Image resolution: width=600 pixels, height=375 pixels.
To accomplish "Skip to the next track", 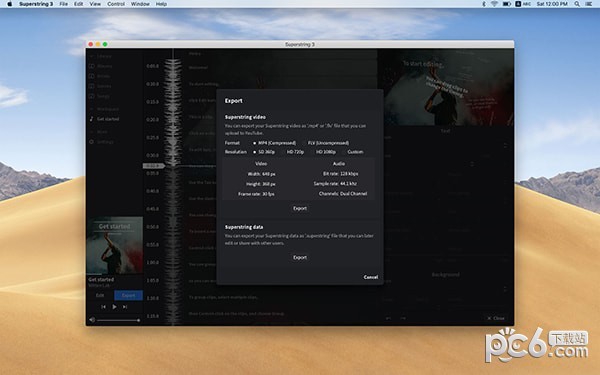I will tap(125, 307).
